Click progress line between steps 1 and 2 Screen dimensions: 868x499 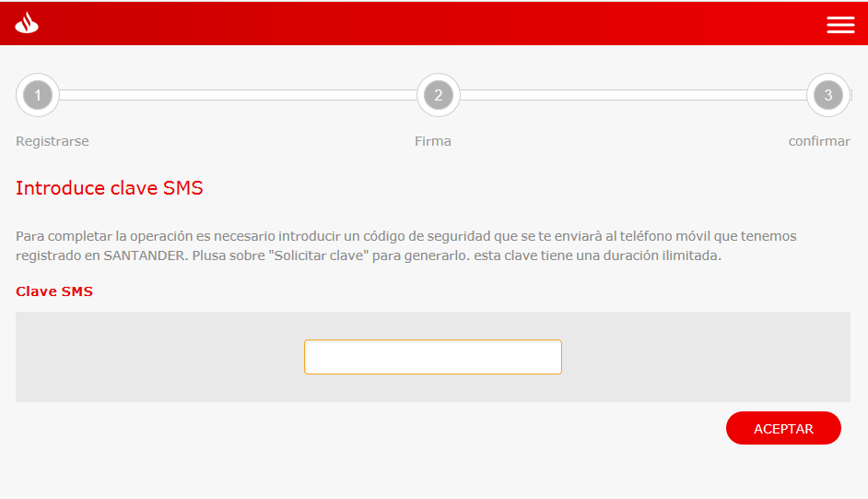tap(238, 95)
